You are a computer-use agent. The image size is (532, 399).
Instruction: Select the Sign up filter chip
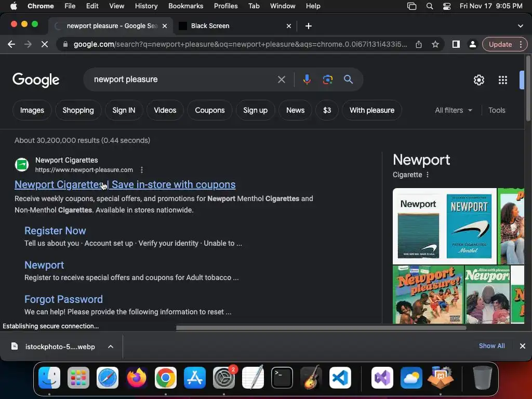point(255,110)
